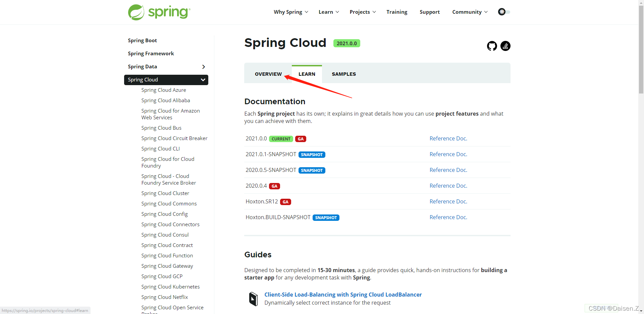Open the Support page
Image resolution: width=644 pixels, height=314 pixels.
430,12
